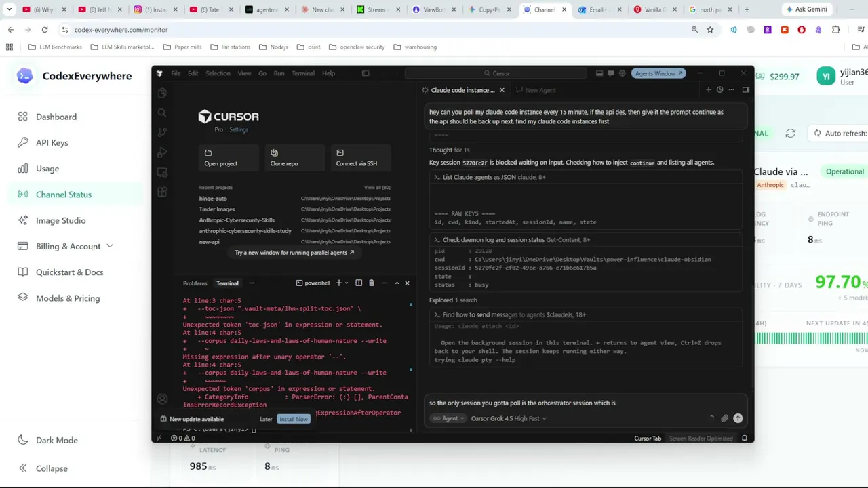Show chat history clock icon
868x488 pixels.
tap(720, 89)
